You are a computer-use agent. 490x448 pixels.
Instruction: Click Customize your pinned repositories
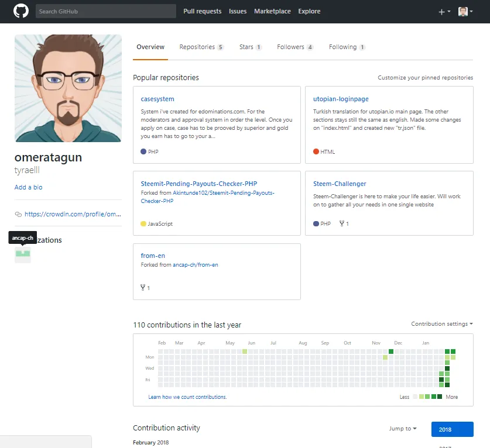coord(426,77)
